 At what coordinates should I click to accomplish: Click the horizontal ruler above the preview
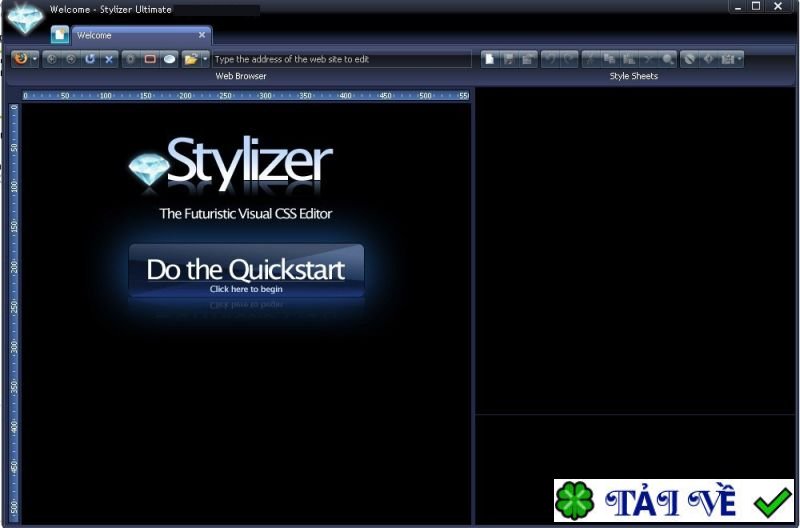[246, 95]
